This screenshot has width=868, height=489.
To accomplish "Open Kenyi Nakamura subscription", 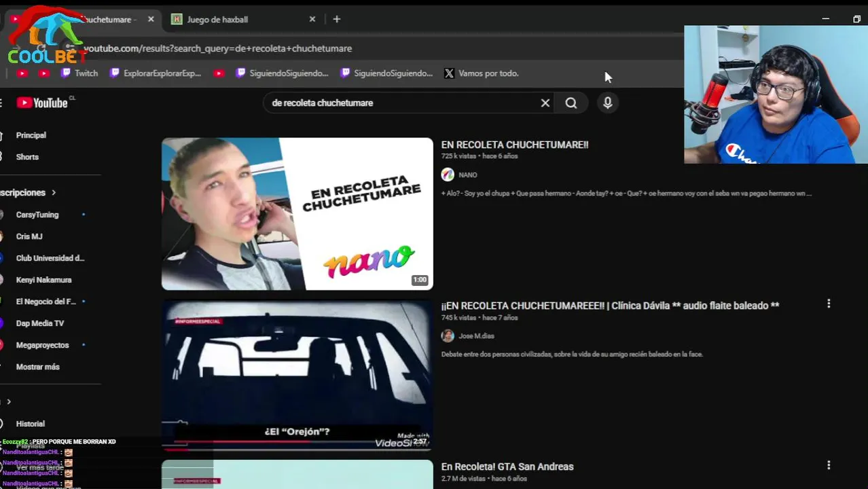I will (43, 280).
